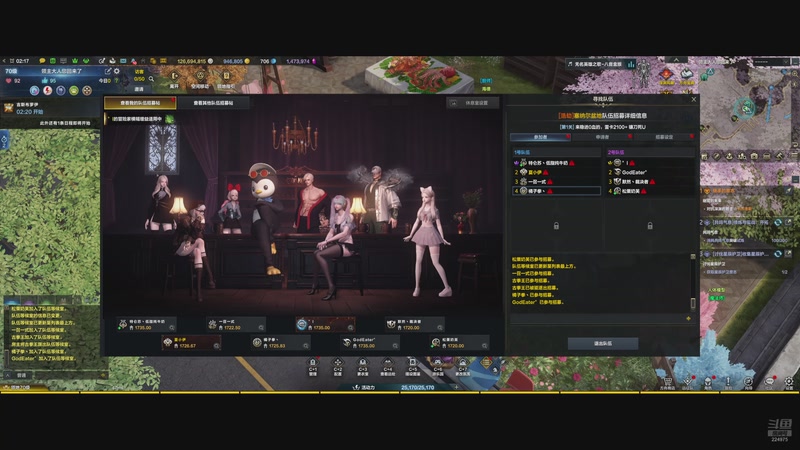The image size is (800, 450).
Task: Click the magnifier under the 0/50 visitor count
Action: [x=152, y=79]
